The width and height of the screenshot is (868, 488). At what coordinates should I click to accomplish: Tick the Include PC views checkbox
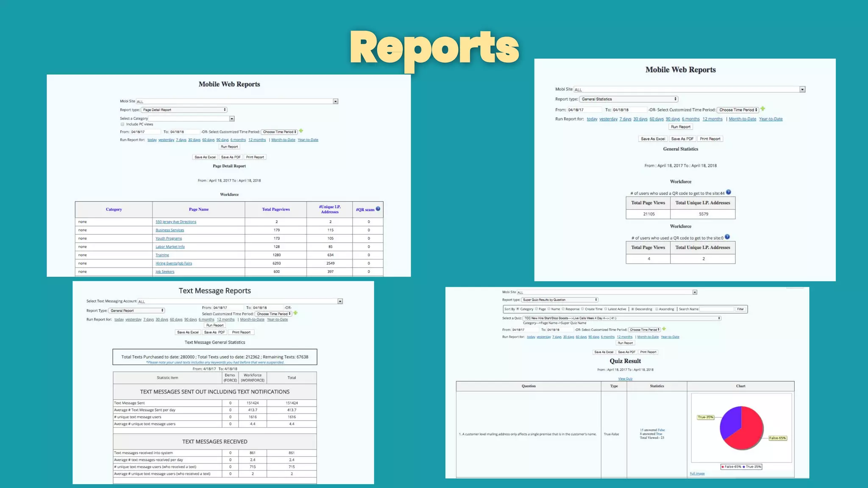(x=122, y=124)
